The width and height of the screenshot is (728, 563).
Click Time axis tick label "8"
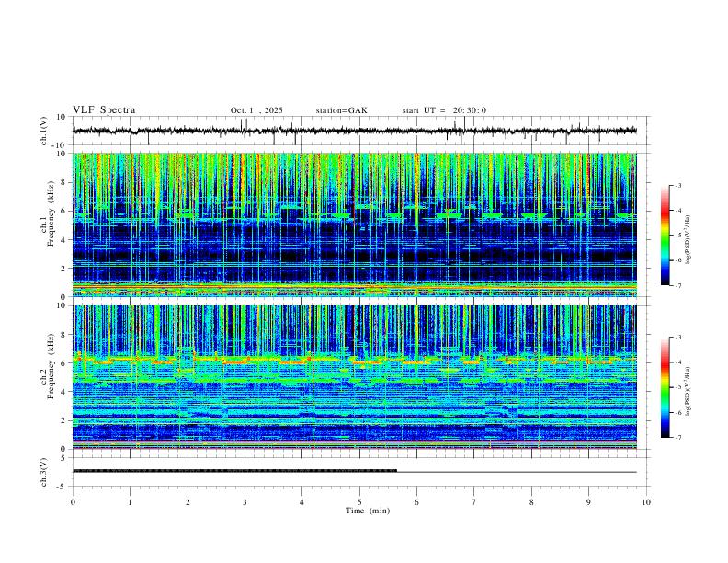click(x=531, y=502)
